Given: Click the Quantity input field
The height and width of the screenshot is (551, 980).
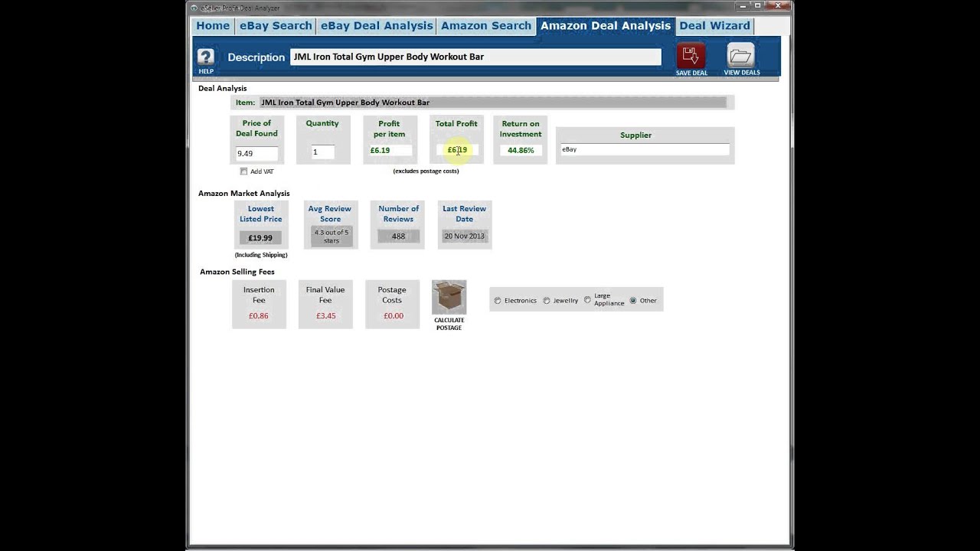Looking at the screenshot, I should (x=323, y=152).
